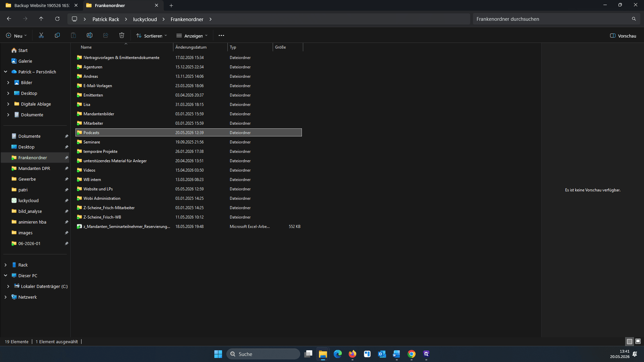Click luckycloud in breadcrumb path
Viewport: 644px width, 362px height.
[x=145, y=19]
